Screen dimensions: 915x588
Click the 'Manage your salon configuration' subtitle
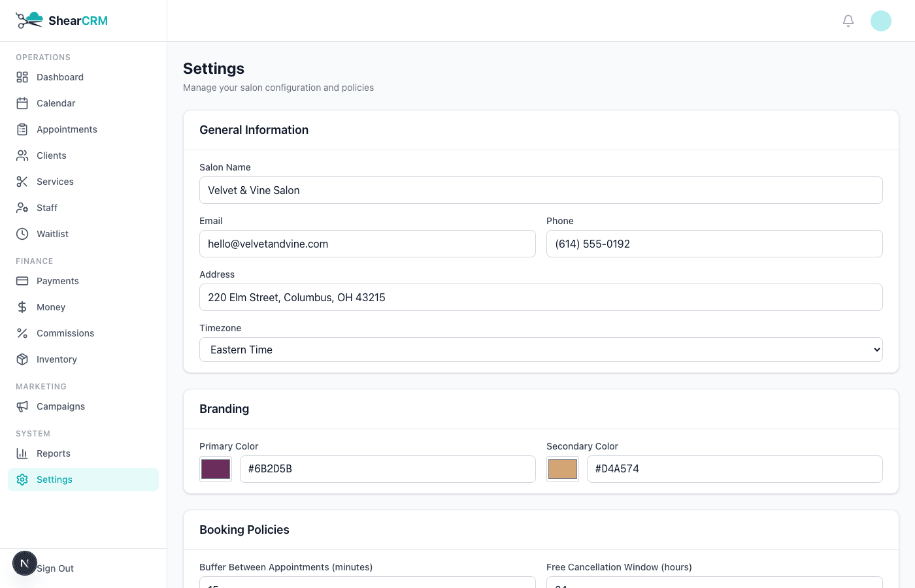pos(278,88)
